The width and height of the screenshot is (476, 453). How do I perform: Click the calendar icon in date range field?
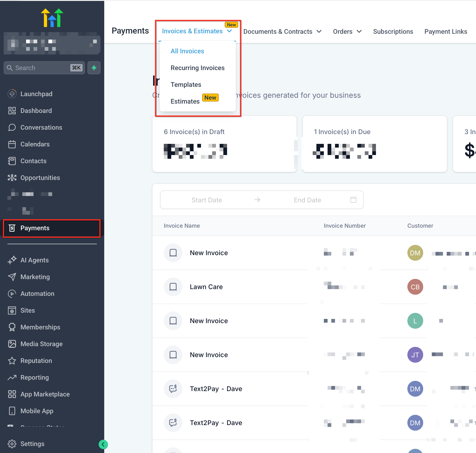tap(353, 200)
